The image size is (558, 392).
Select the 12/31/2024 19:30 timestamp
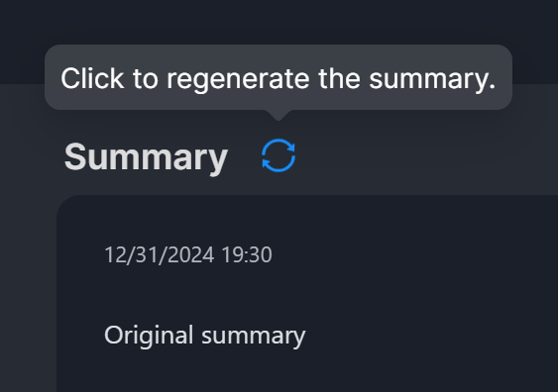pos(188,254)
